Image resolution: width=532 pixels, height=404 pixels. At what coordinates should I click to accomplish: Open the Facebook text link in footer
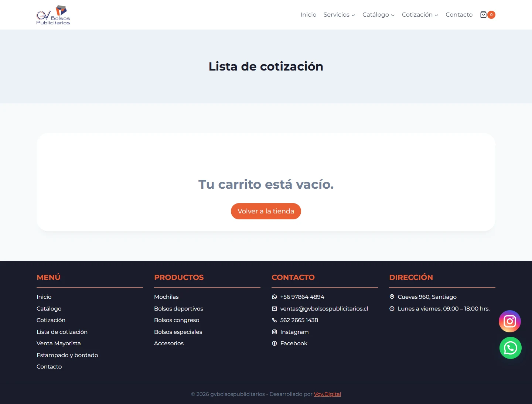294,343
